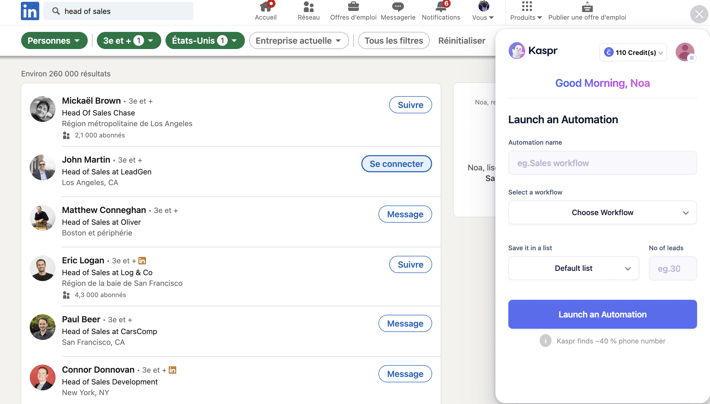This screenshot has height=404, width=710.
Task: Click Environ 260 000 résultats text
Action: [x=66, y=73]
